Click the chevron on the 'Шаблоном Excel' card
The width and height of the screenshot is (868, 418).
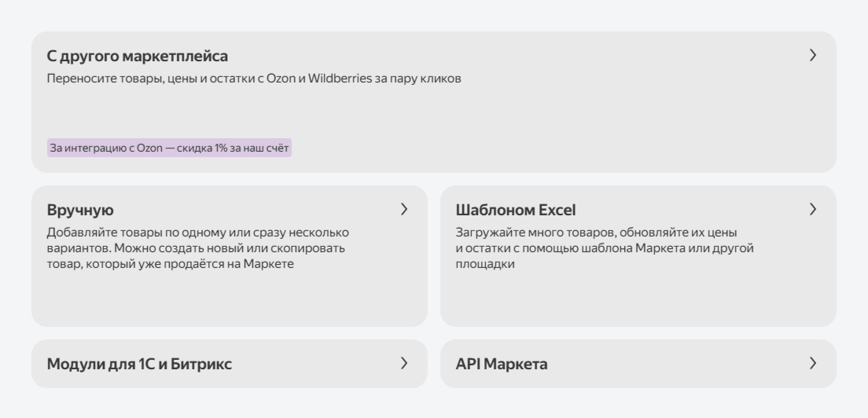(x=813, y=209)
